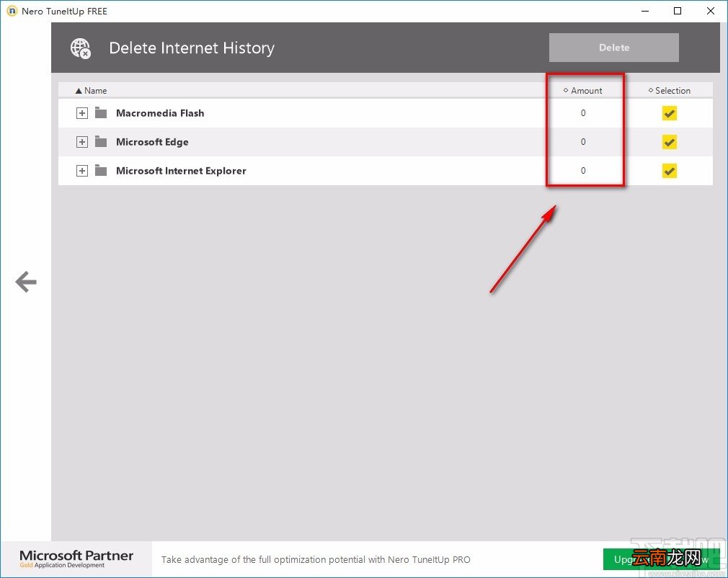Close the Nero TuneItUp window
Screen dimensions: 728x578
pos(711,11)
